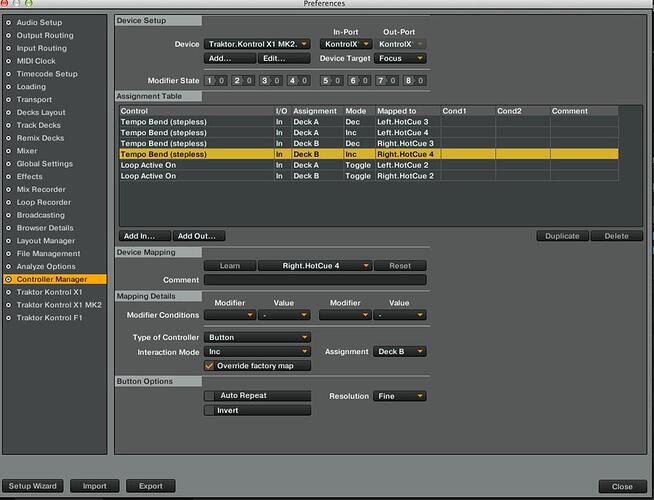Viewport: 654px width, 500px height.
Task: Click bullet icon beside Controller Manager
Action: (x=8, y=279)
